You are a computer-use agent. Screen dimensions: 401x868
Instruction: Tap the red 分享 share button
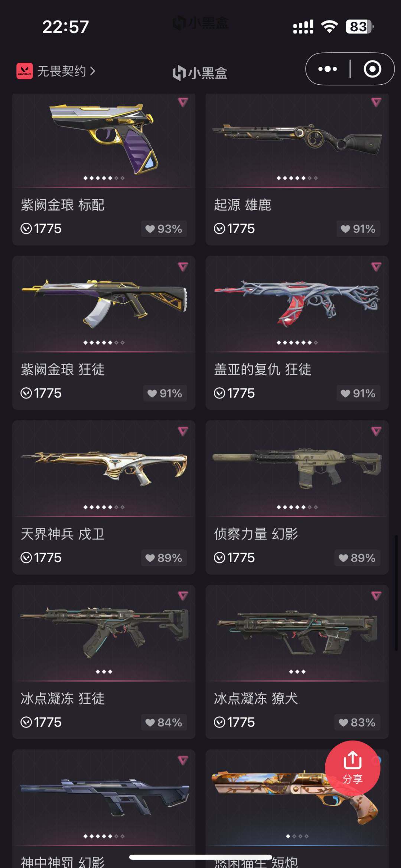pyautogui.click(x=352, y=768)
